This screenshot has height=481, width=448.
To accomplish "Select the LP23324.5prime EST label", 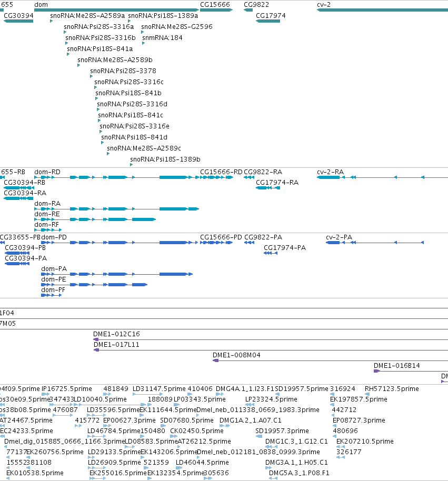I will [271, 399].
